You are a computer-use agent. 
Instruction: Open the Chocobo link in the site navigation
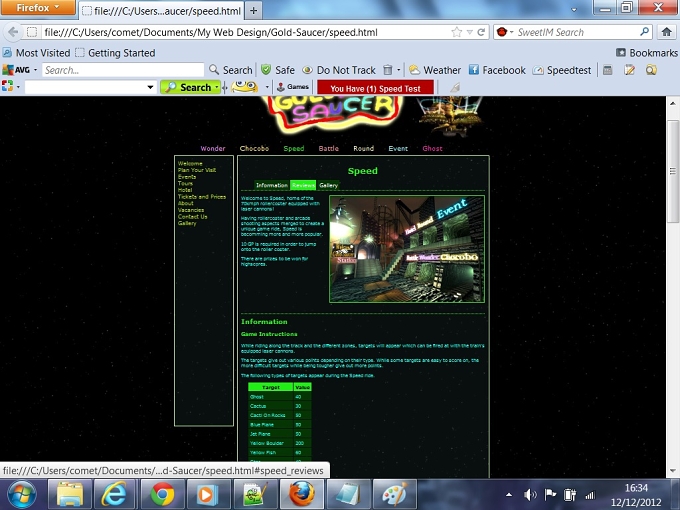tap(254, 148)
